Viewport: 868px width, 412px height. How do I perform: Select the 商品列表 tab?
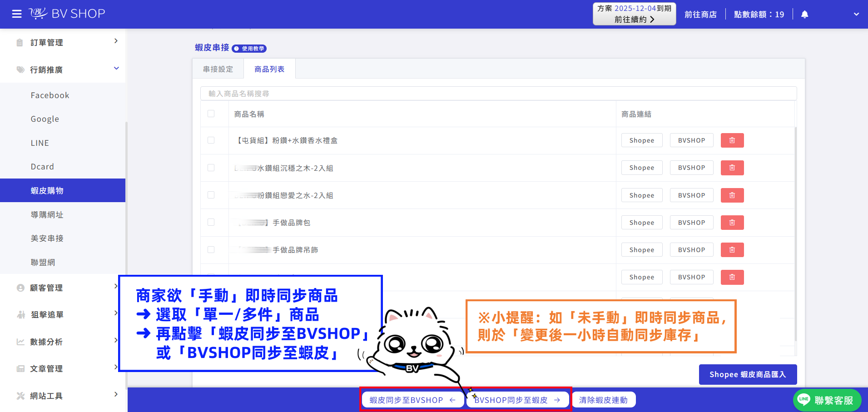[x=269, y=69]
